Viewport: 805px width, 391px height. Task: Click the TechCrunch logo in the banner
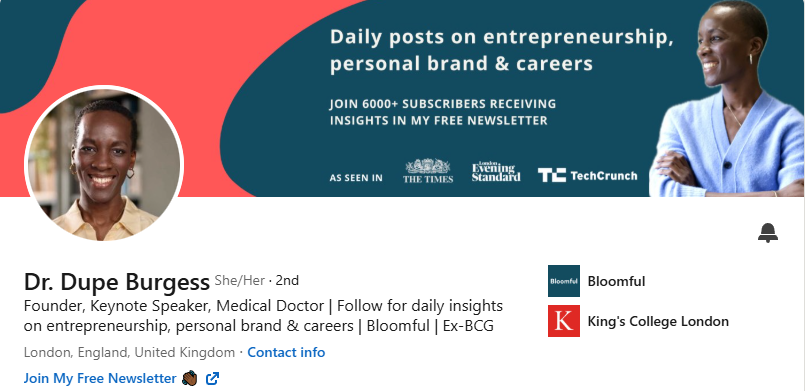[587, 175]
